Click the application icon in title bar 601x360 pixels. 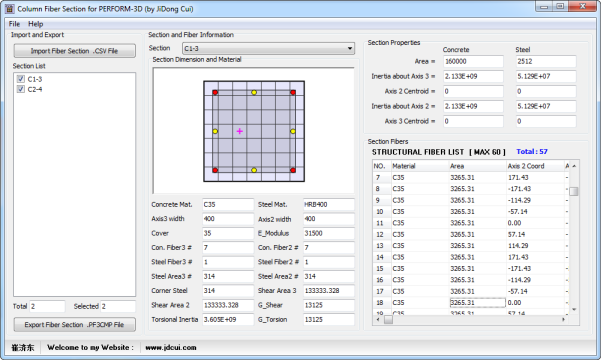tap(10, 8)
